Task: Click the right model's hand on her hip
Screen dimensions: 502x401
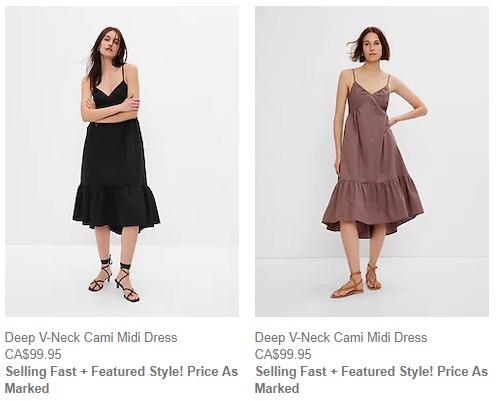Action: coord(393,122)
